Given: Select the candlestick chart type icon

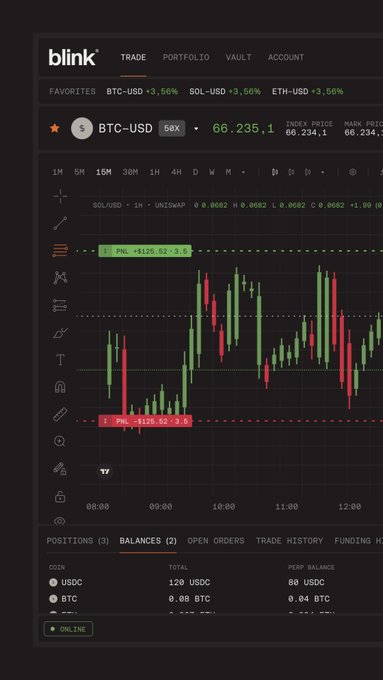Looking at the screenshot, I should [275, 172].
